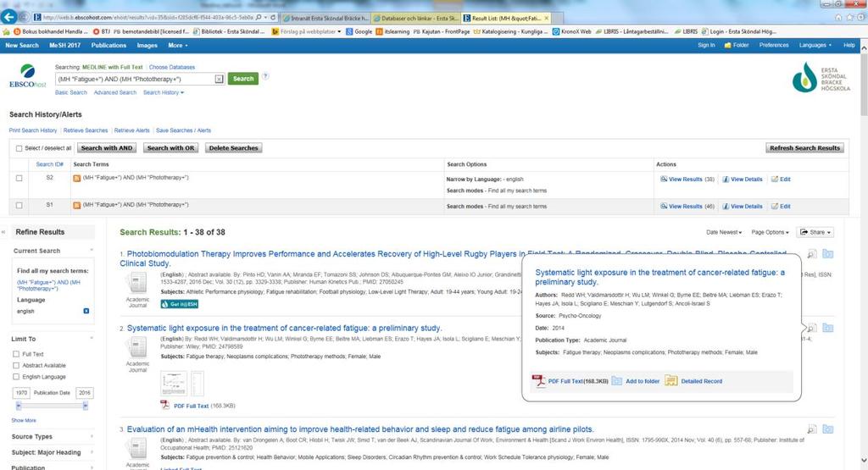The width and height of the screenshot is (868, 470).
Task: Switch to Databaser och länkar browser tab
Action: 415,18
